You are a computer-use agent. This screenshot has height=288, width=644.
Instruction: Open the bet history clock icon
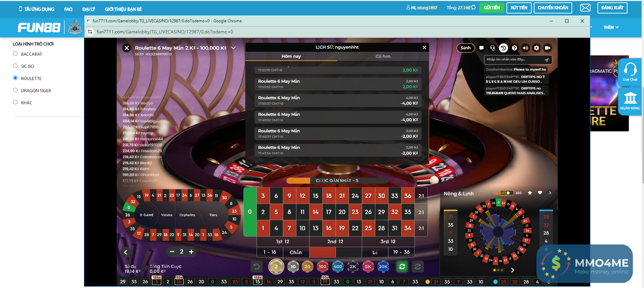coord(503,48)
